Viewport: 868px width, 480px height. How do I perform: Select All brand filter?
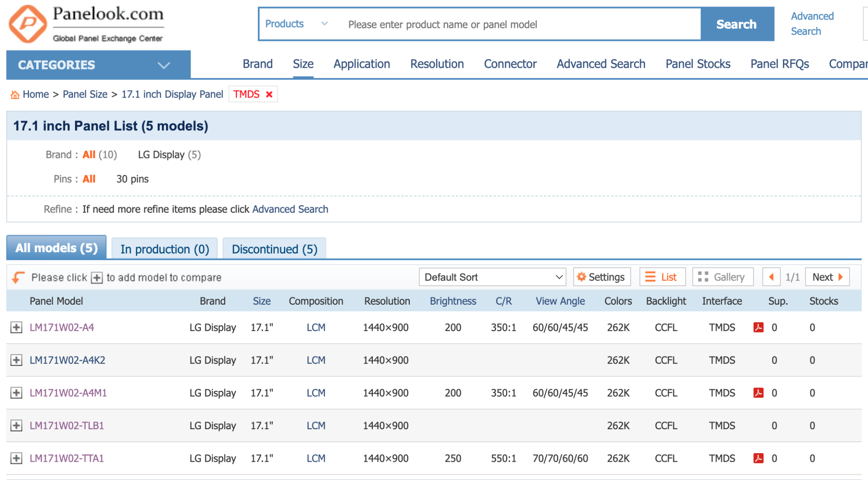point(89,155)
